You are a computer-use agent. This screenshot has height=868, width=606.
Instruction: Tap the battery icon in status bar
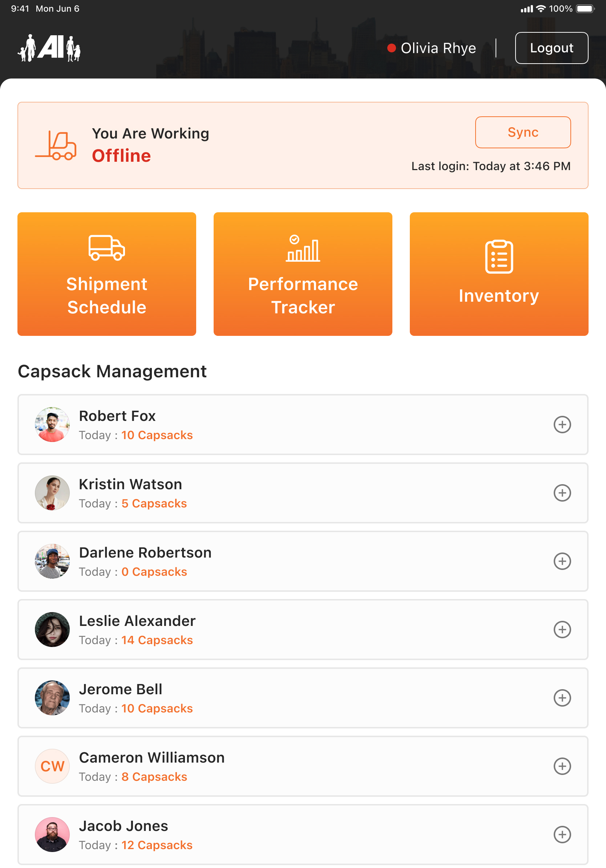click(585, 9)
